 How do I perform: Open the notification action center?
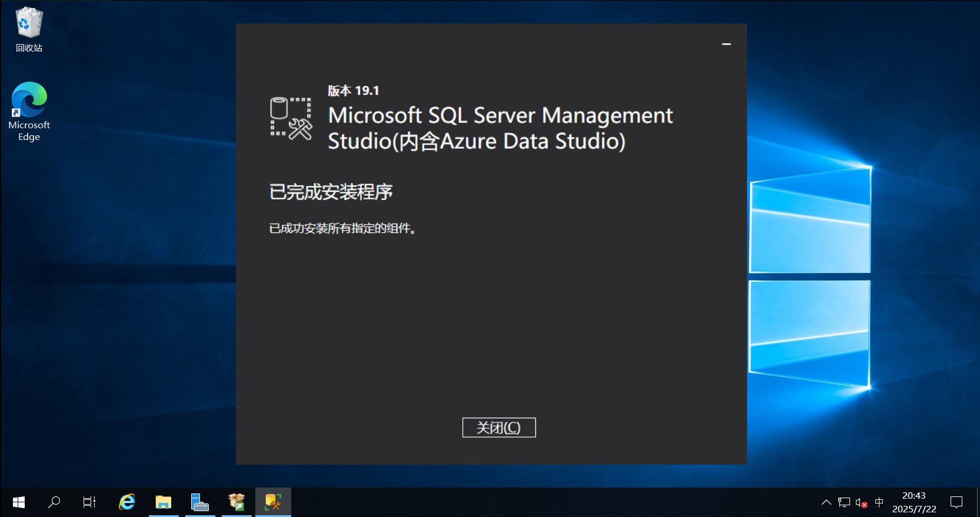956,502
